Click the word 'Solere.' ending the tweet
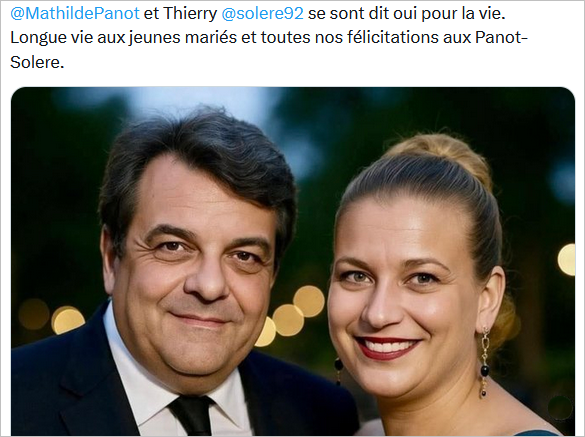The height and width of the screenshot is (437, 585). [x=37, y=62]
